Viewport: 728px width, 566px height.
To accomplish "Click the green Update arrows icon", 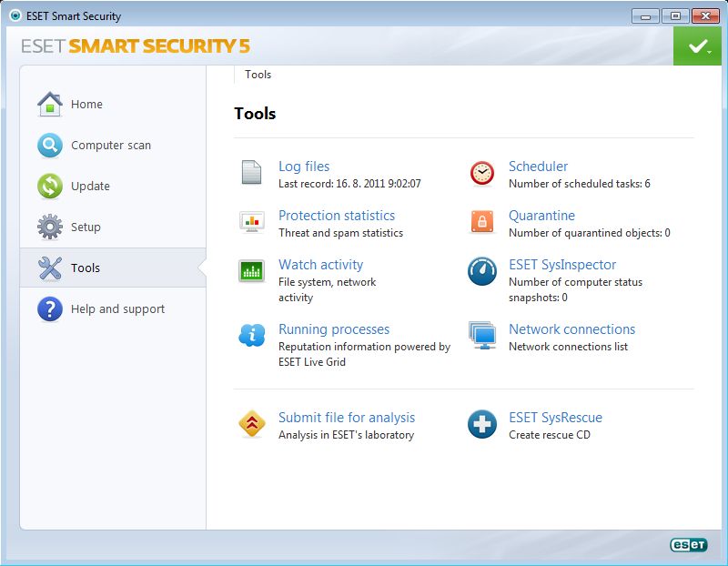I will 50,187.
